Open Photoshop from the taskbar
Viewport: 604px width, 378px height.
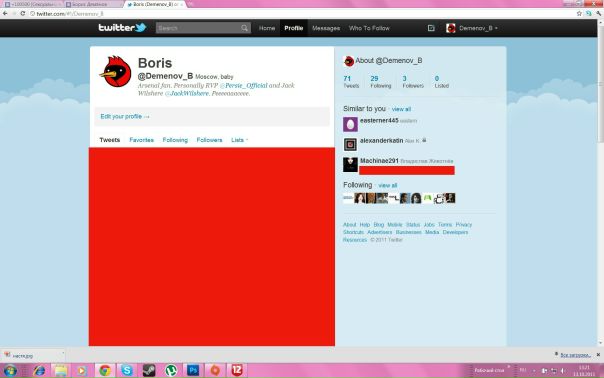click(x=193, y=371)
